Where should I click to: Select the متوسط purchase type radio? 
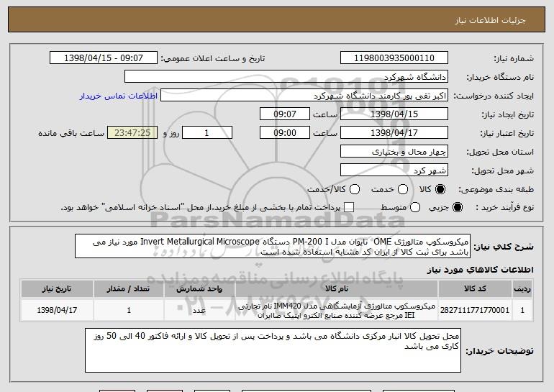tap(415, 207)
